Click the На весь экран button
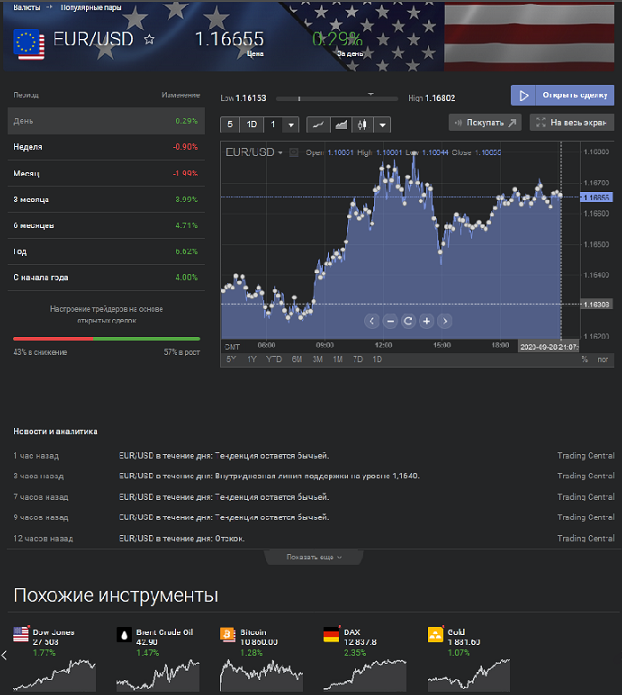622x695 pixels. [568, 123]
